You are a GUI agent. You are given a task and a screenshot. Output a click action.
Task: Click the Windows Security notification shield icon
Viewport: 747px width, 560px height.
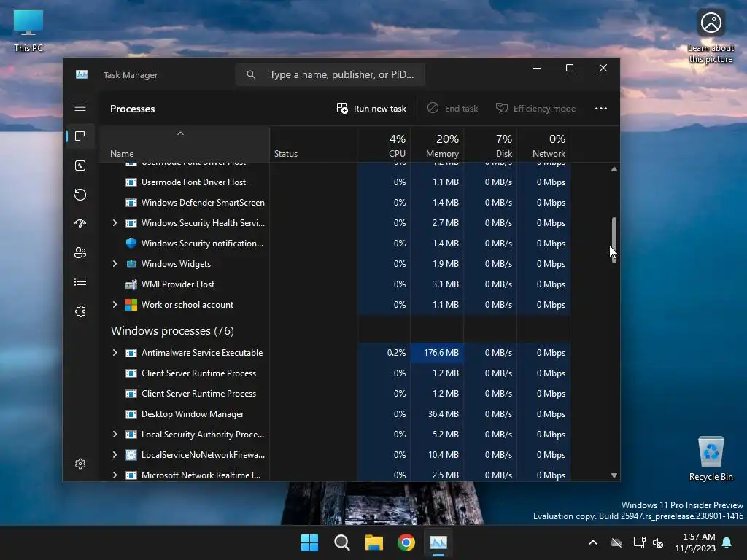[x=131, y=244]
